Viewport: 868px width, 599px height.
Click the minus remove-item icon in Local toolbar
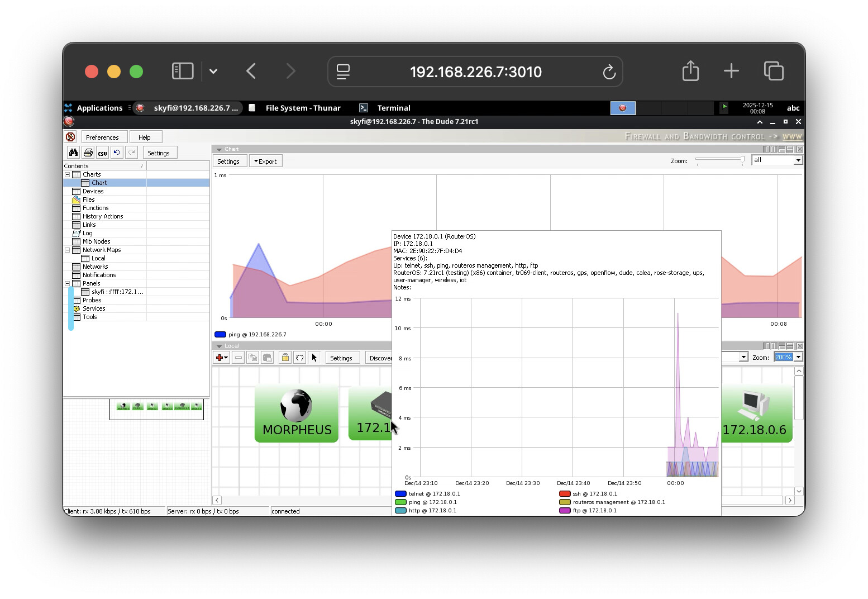[238, 358]
